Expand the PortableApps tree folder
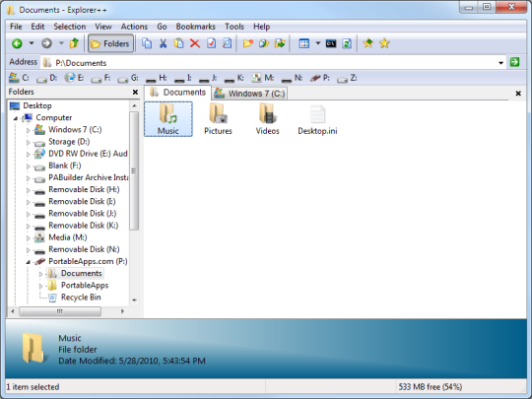This screenshot has width=532, height=399. 40,286
